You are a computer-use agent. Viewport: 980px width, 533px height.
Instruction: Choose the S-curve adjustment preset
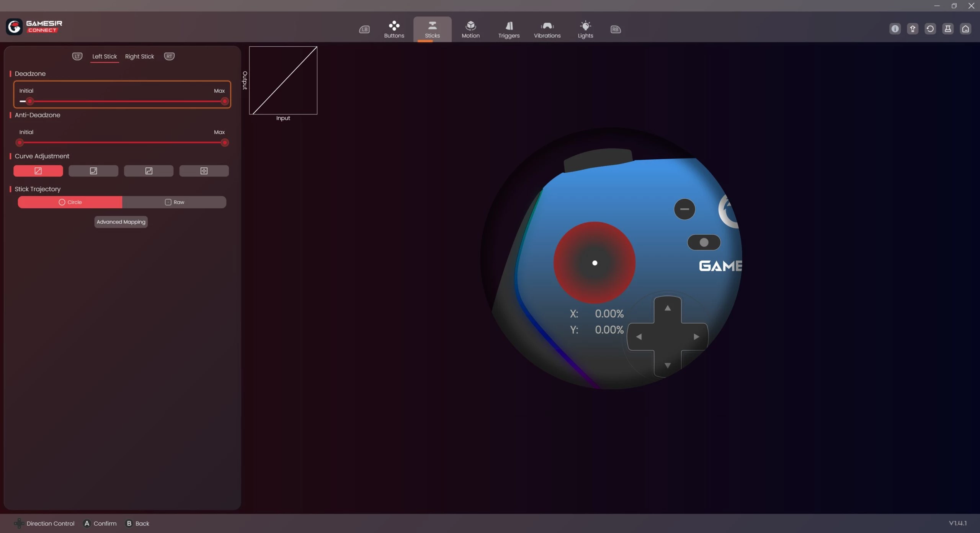coord(149,171)
